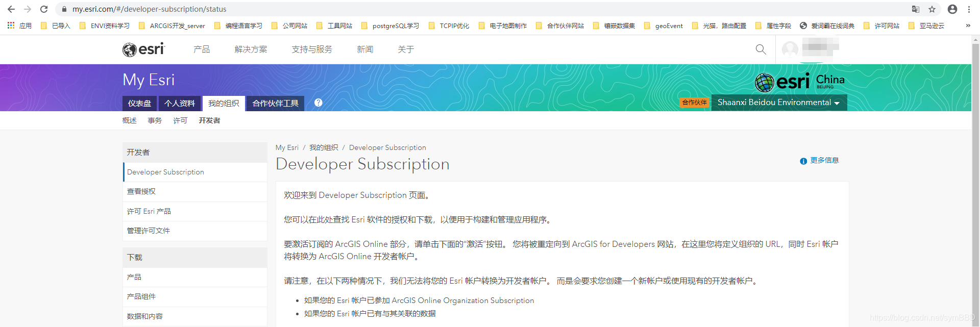This screenshot has width=980, height=327.
Task: Open the ARCGIS开发_server bookmark folder
Action: click(171, 26)
